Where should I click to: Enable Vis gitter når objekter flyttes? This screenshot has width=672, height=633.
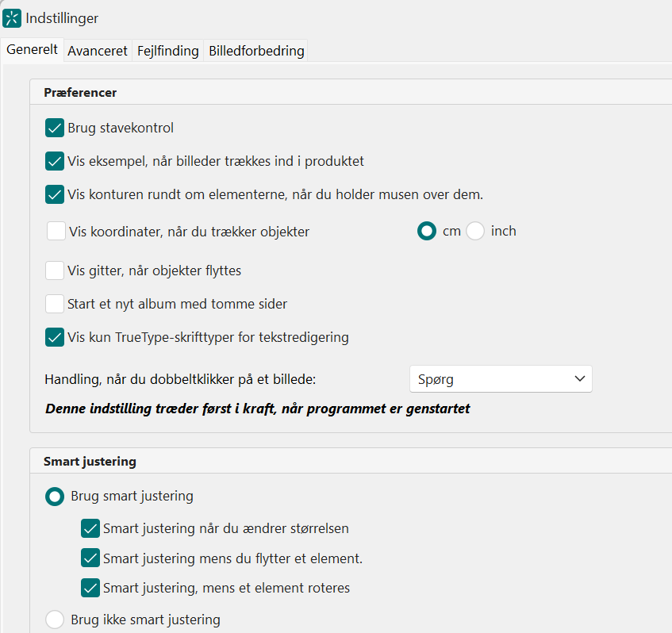55,270
